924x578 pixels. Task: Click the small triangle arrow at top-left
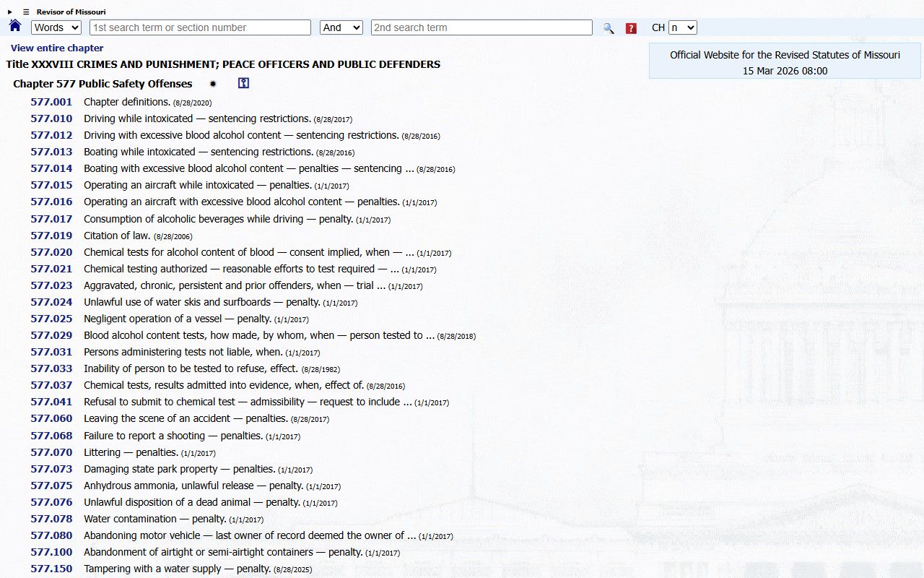(x=10, y=12)
